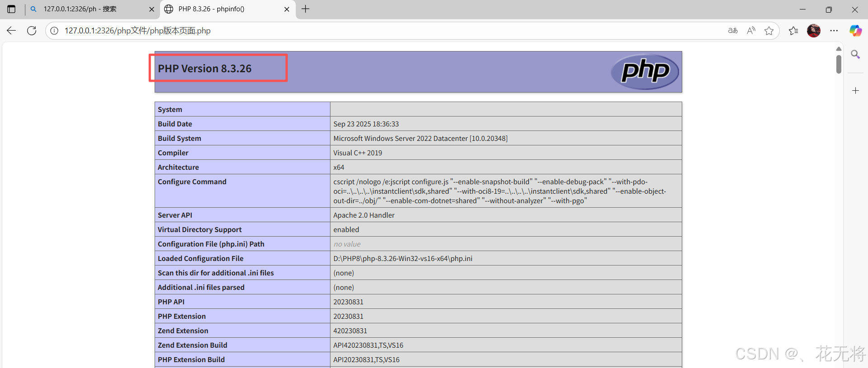Viewport: 868px width, 368px height.
Task: Click the 'System' row label
Action: 170,110
